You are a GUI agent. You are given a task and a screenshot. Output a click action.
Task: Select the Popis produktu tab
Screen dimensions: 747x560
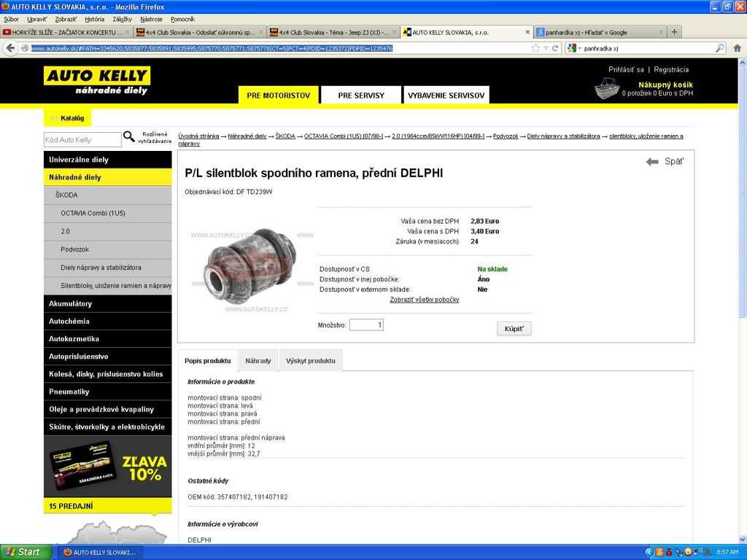(208, 361)
